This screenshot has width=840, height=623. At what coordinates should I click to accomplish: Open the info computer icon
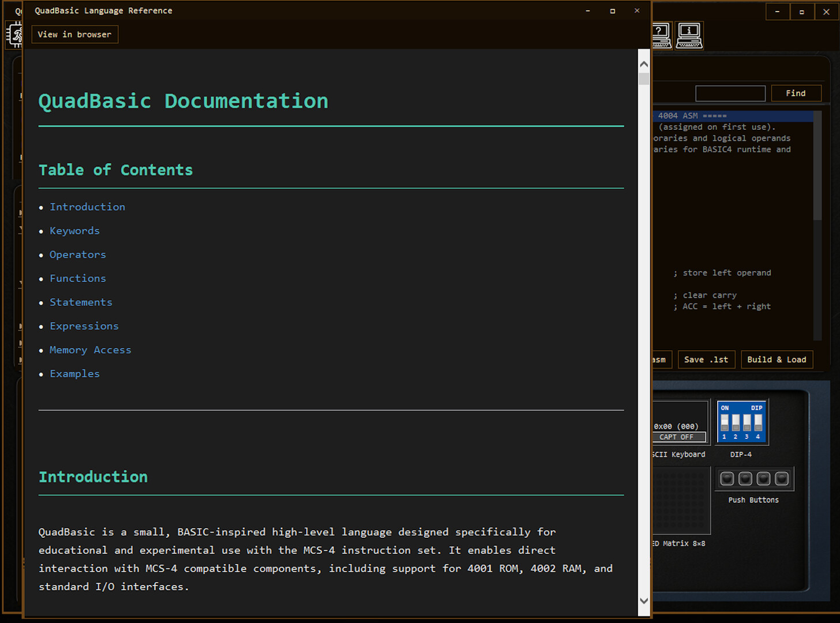tap(689, 36)
